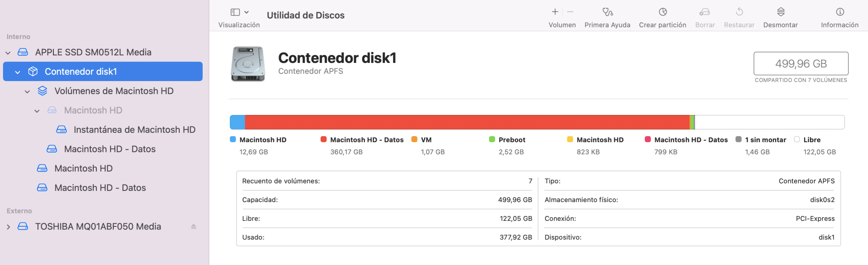Run Primera Ayuda stethoscope icon
Image resolution: width=868 pixels, height=265 pixels.
(608, 12)
